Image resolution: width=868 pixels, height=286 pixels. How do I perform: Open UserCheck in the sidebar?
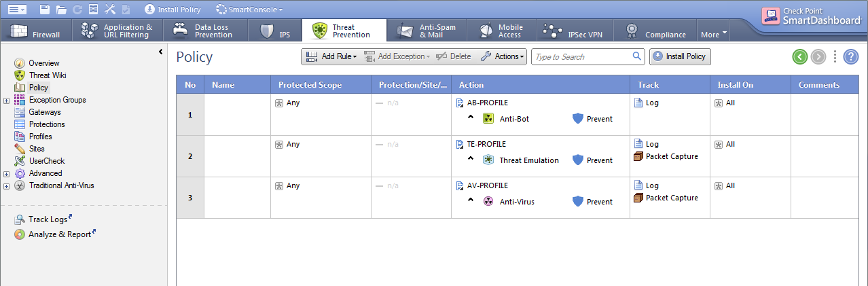click(46, 161)
